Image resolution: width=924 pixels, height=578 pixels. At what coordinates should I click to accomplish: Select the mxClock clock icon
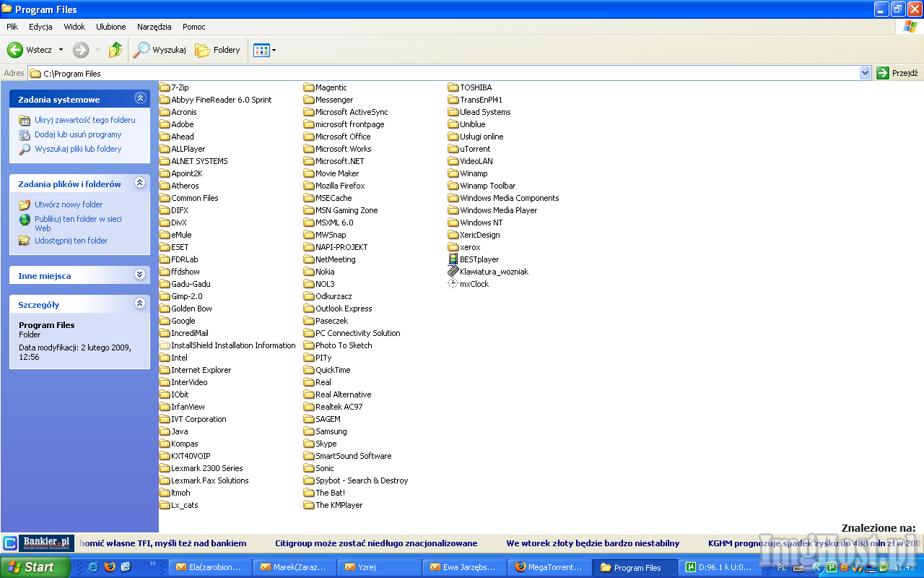pos(453,284)
